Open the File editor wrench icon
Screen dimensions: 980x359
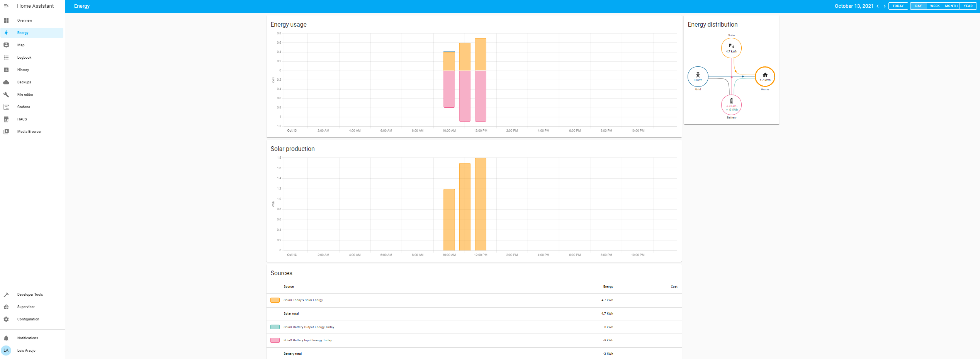tap(6, 95)
